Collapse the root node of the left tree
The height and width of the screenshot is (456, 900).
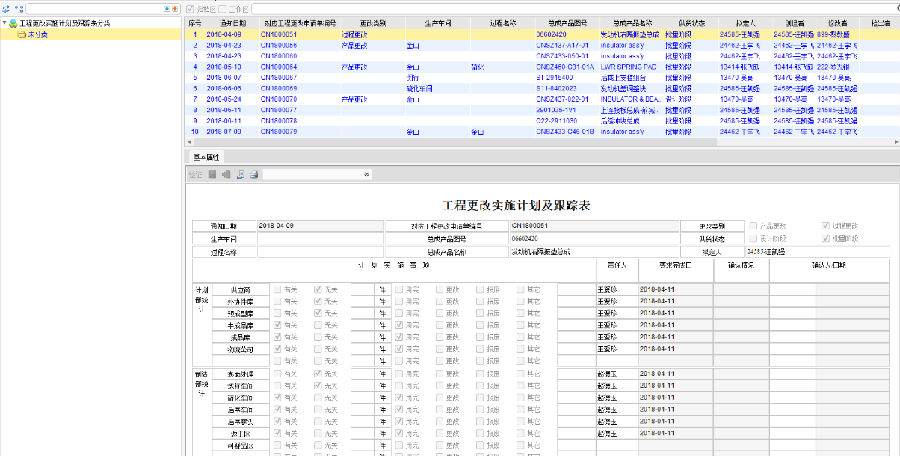[5, 22]
